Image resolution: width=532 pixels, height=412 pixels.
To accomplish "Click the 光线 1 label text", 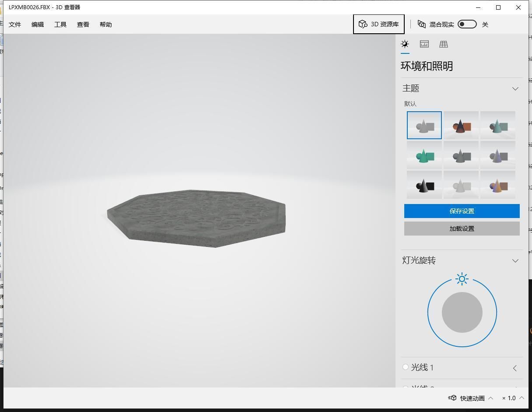I will [x=422, y=367].
